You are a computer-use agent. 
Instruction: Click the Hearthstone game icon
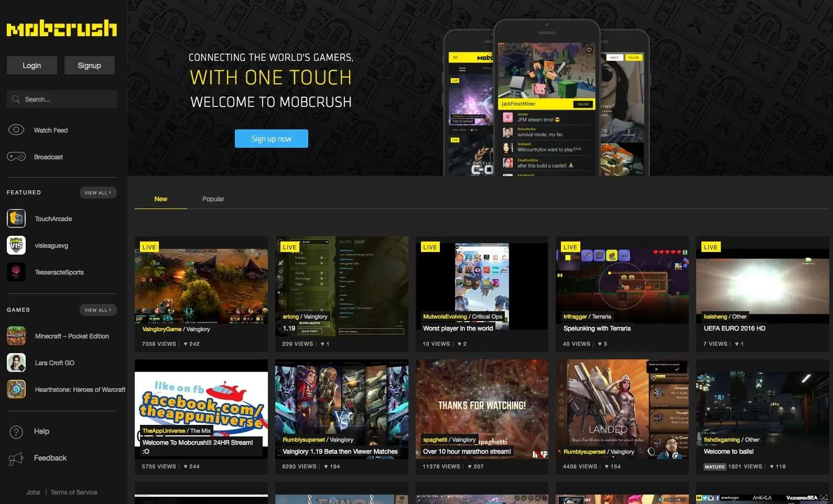click(x=16, y=389)
